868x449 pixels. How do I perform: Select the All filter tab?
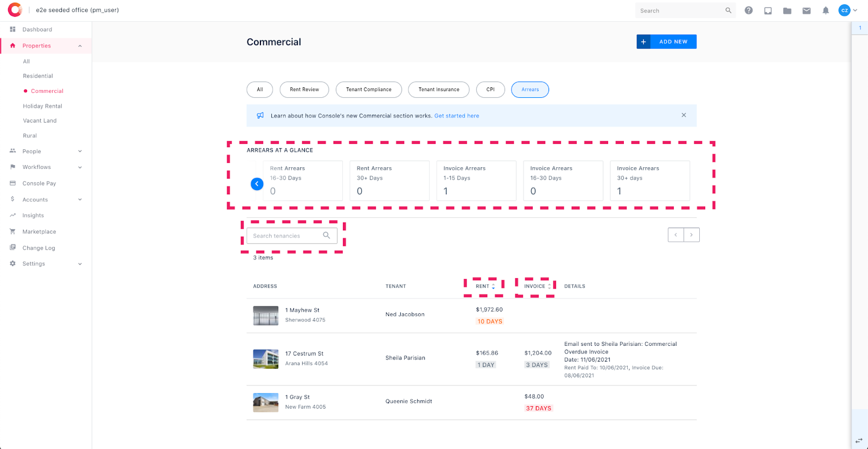(260, 90)
